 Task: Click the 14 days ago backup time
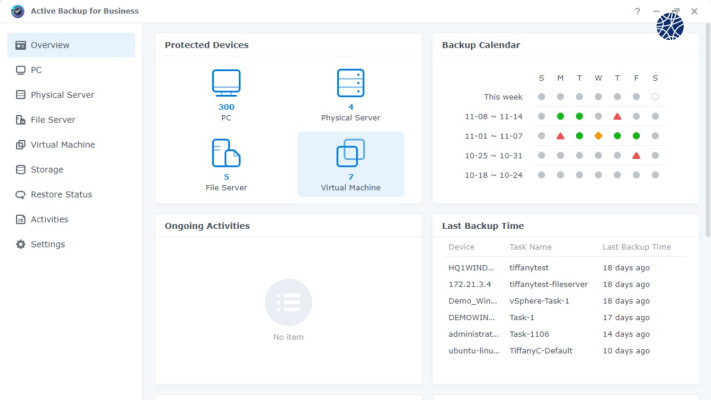click(x=626, y=334)
